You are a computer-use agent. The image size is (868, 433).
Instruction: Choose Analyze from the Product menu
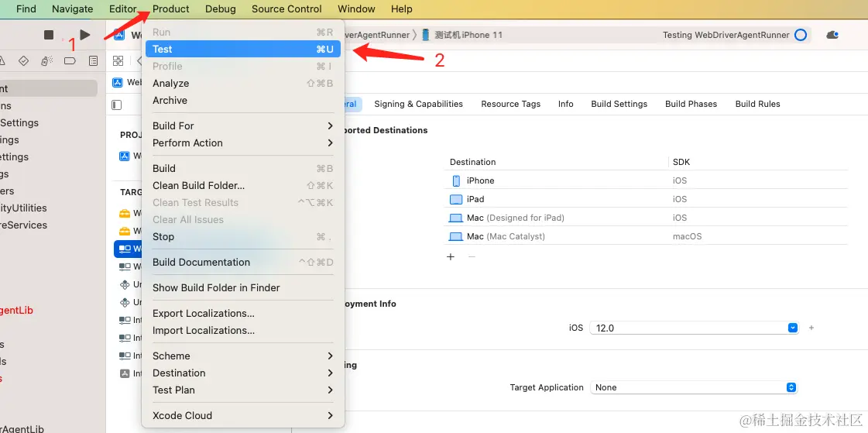pos(243,84)
